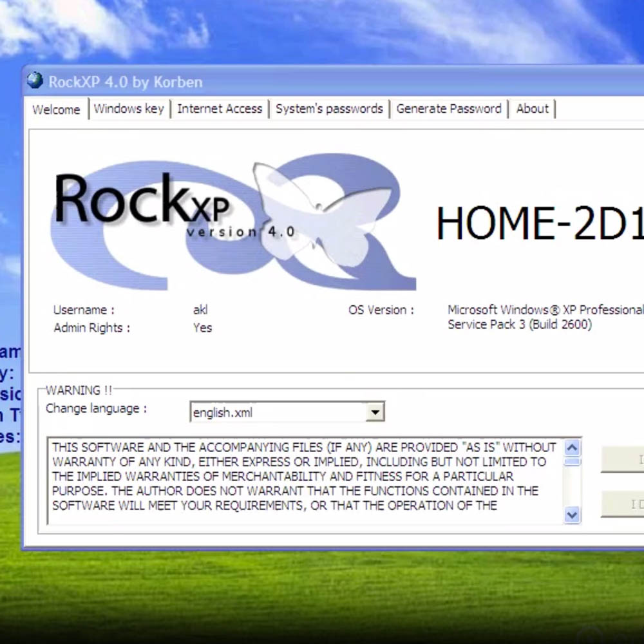Click the Admin Rights label
Viewport: 644px width, 644px height.
click(91, 328)
